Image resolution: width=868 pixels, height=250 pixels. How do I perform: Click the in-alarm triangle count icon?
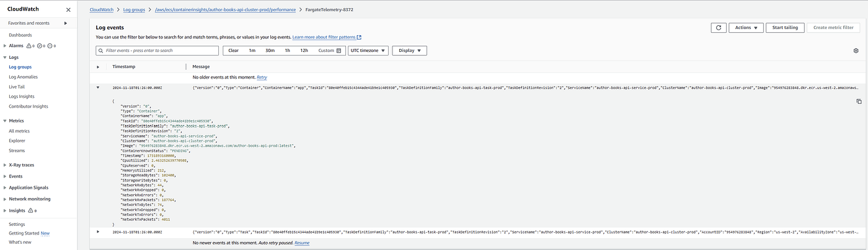29,46
